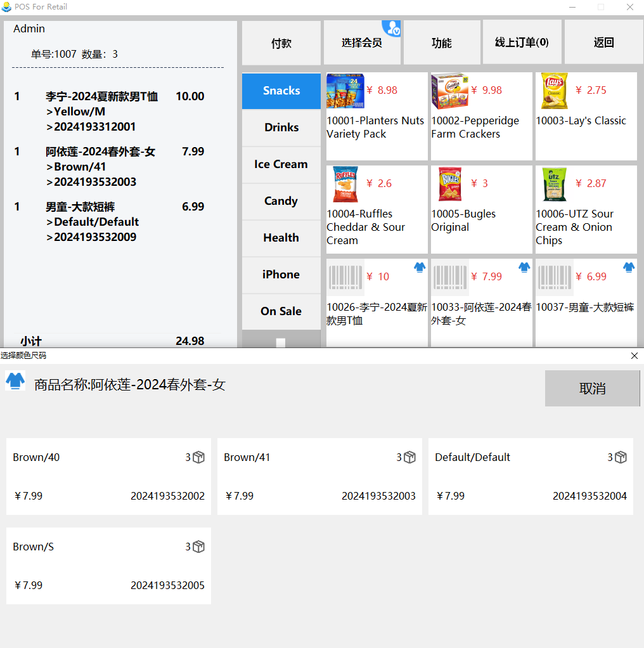644x648 pixels.
Task: Click the barcode placeholder for 10037 男童 短裤
Action: tap(555, 277)
